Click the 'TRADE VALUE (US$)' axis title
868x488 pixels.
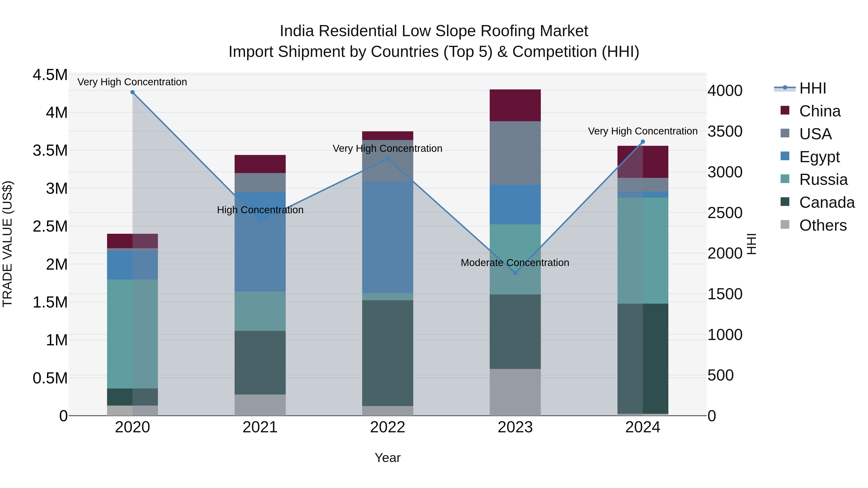(x=7, y=244)
